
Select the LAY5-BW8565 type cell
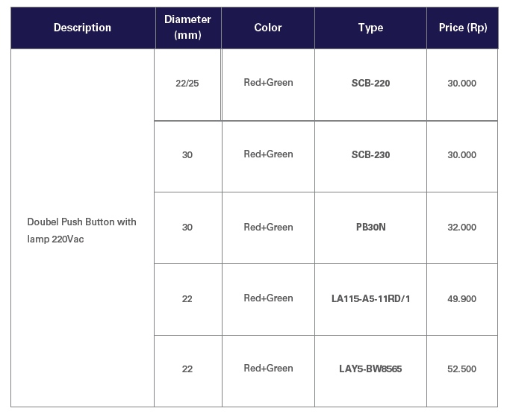(370, 371)
